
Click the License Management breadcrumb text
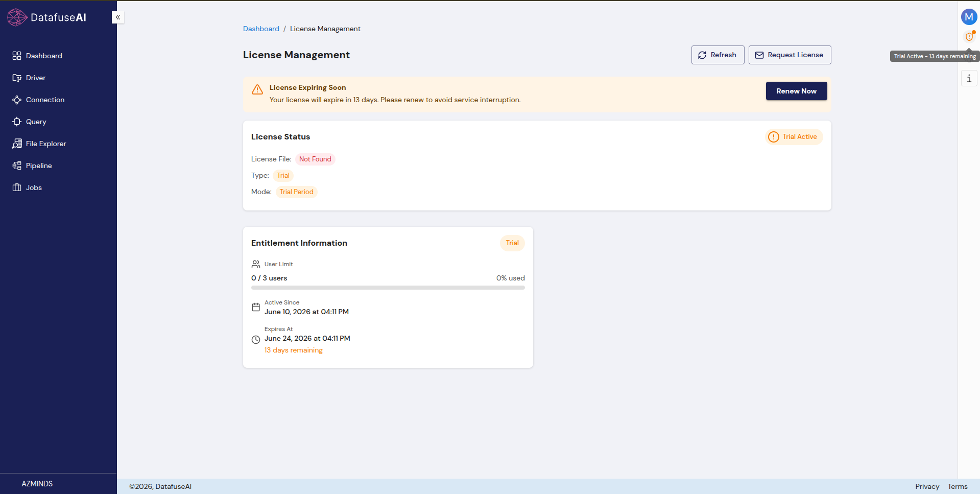[x=325, y=29]
